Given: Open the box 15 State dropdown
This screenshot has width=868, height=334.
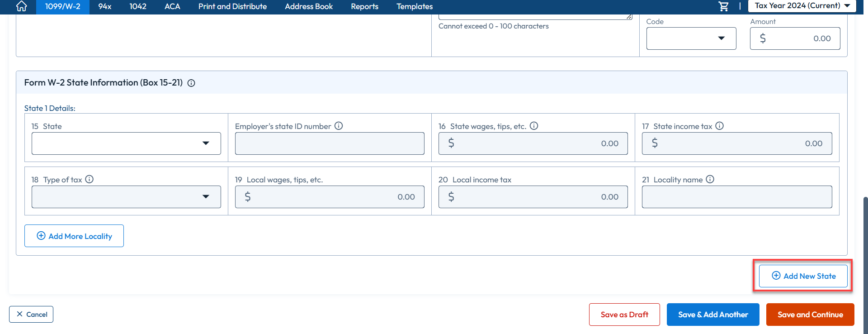Looking at the screenshot, I should click(126, 143).
